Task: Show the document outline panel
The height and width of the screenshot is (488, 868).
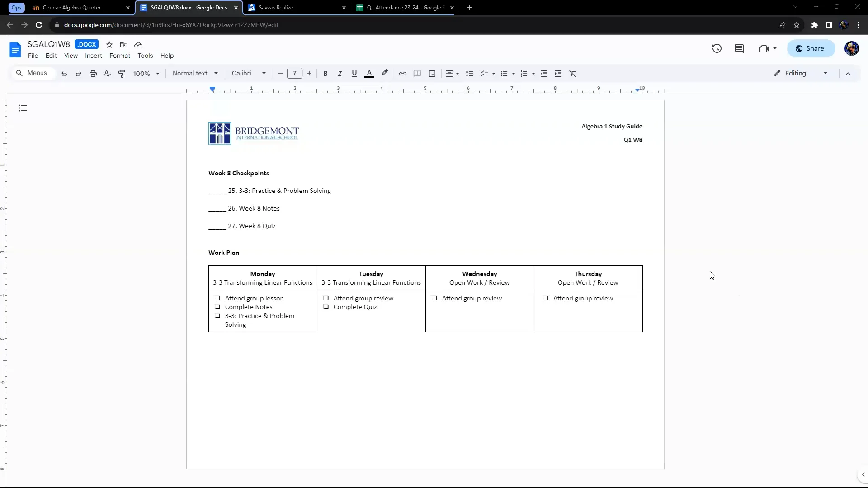Action: (x=23, y=108)
